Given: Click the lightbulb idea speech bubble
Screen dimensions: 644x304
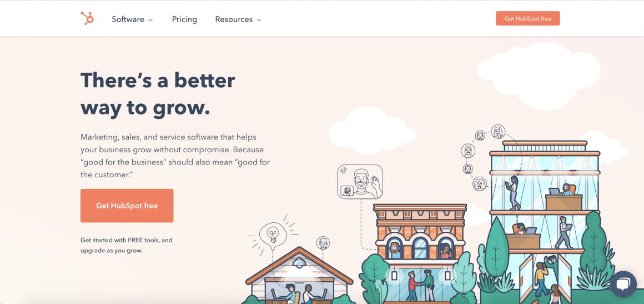Looking at the screenshot, I should click(x=273, y=236).
